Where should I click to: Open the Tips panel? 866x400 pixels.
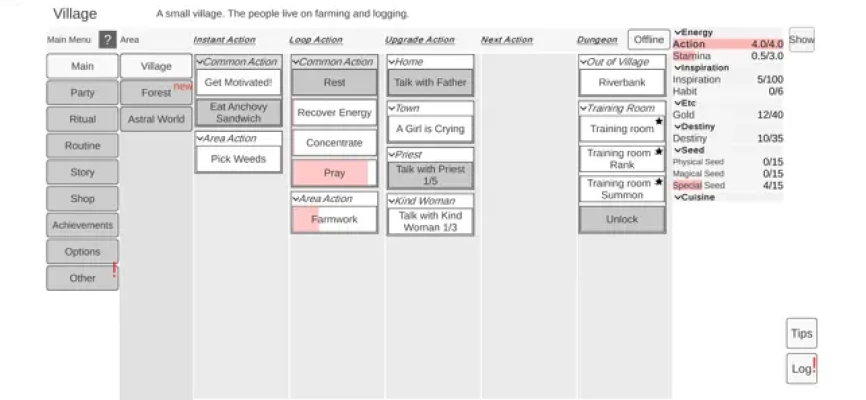[x=801, y=334]
